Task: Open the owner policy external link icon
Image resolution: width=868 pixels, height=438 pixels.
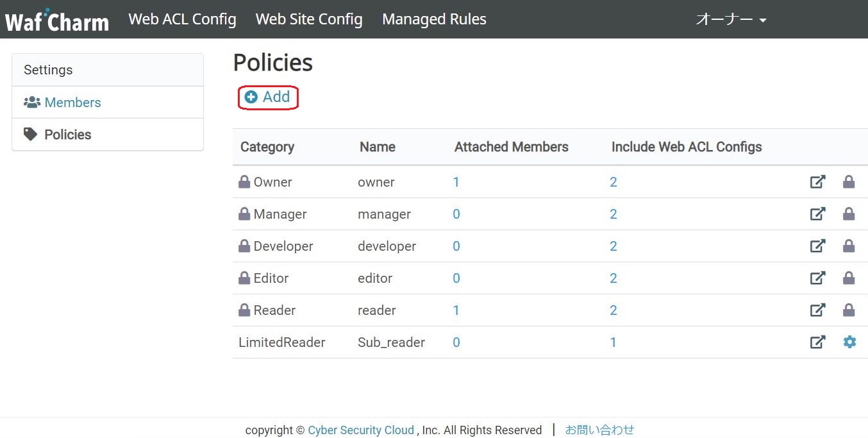Action: [817, 182]
